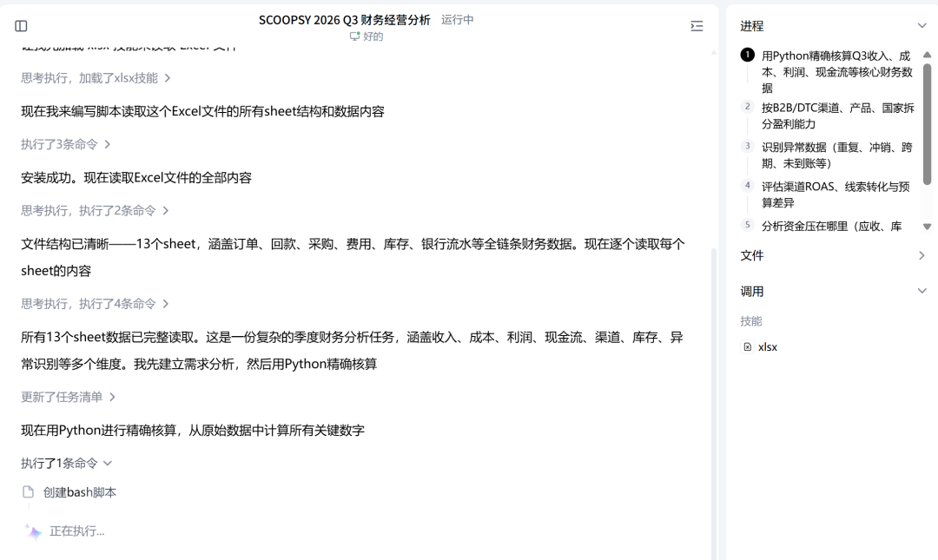This screenshot has width=938, height=560.
Task: Click the 正在执行... status text
Action: pos(77,531)
